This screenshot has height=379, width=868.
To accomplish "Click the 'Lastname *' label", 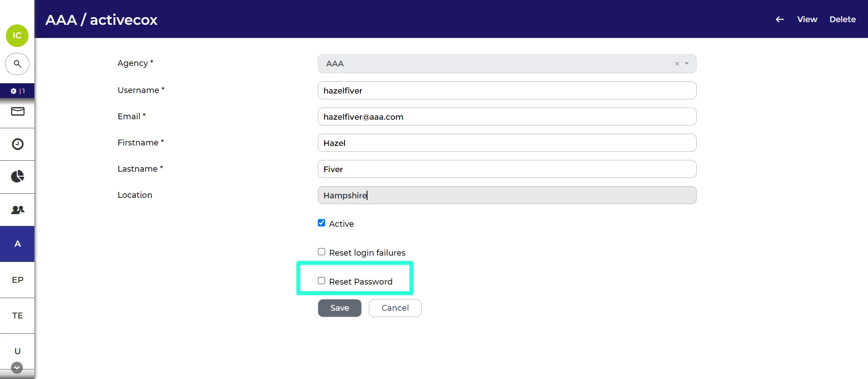I will tap(140, 169).
